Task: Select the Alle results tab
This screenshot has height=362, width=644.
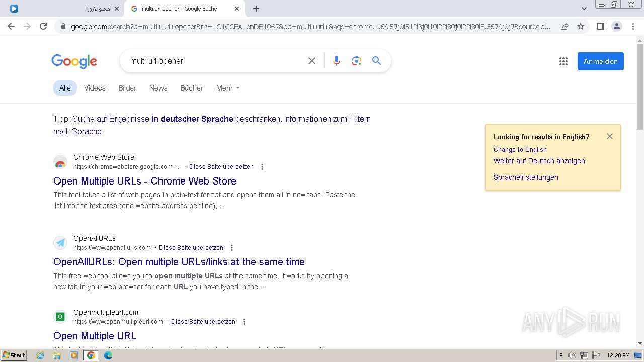Action: (x=65, y=88)
